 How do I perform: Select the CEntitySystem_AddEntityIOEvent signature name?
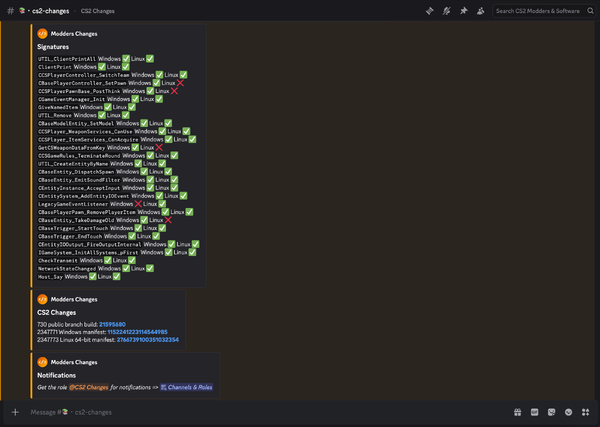tap(83, 196)
